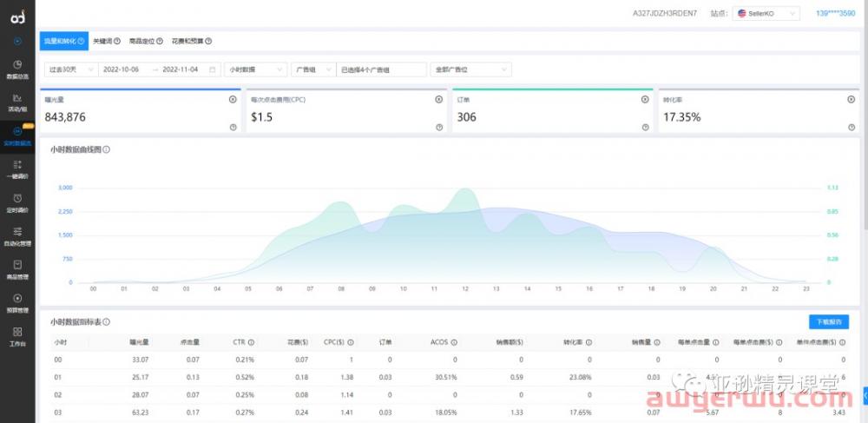Image resolution: width=868 pixels, height=423 pixels.
Task: Click the sidebar collapse circle icon below logo
Action: coord(17,41)
